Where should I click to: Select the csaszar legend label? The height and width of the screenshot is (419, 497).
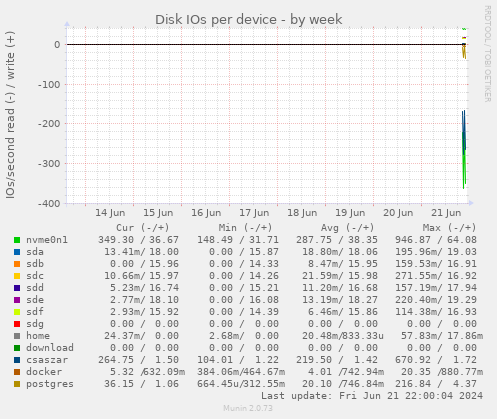[47, 360]
